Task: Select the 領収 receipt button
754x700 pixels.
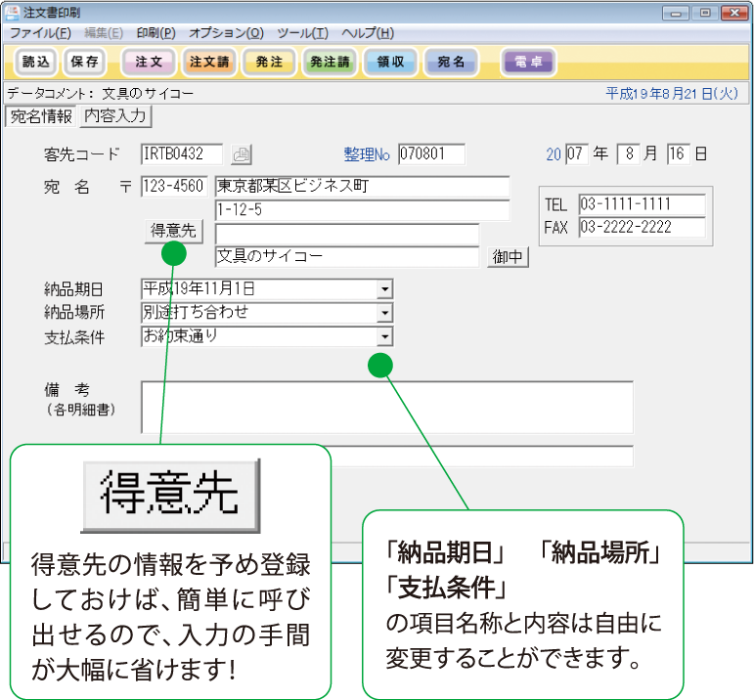Action: 390,62
